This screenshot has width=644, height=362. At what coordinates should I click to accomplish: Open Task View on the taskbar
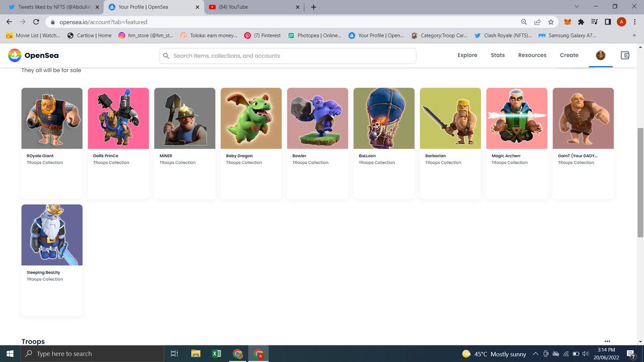[x=174, y=354]
